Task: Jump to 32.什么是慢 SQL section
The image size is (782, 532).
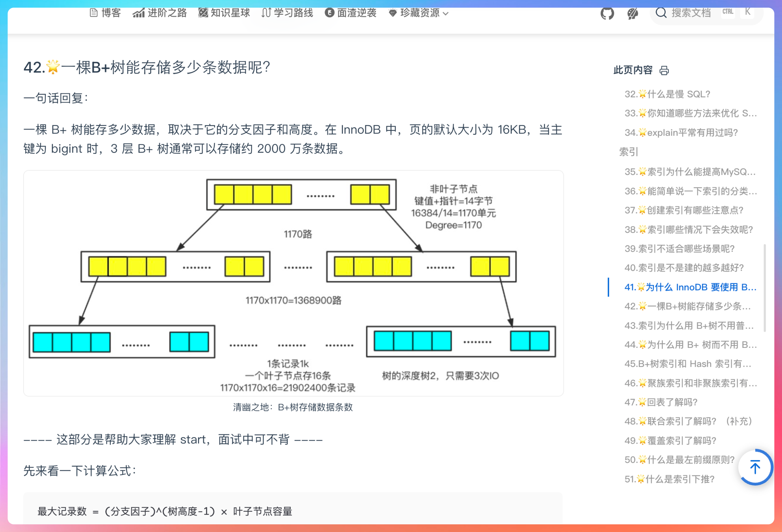Action: (667, 94)
